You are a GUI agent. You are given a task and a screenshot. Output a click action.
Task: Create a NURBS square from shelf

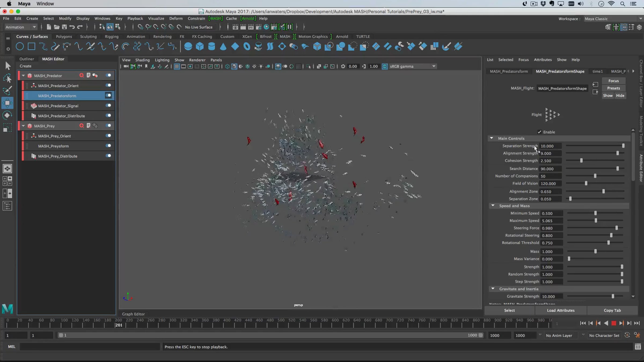pyautogui.click(x=31, y=46)
